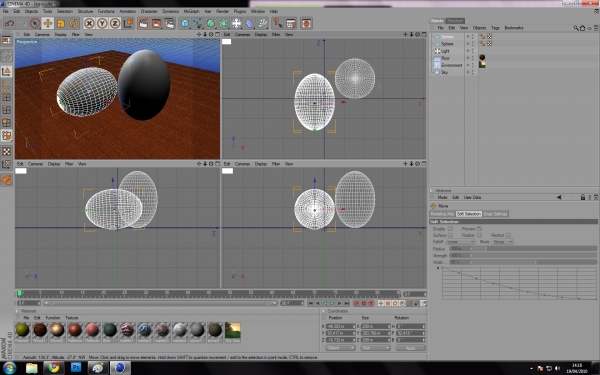Image resolution: width=600 pixels, height=375 pixels.
Task: Switch to the Structure tab
Action: [455, 21]
